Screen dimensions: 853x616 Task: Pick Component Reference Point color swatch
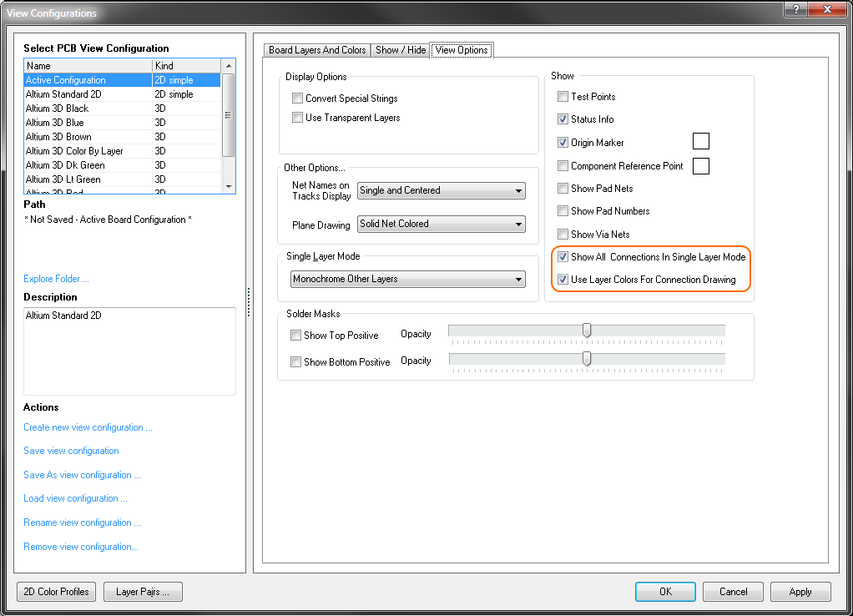coord(701,166)
